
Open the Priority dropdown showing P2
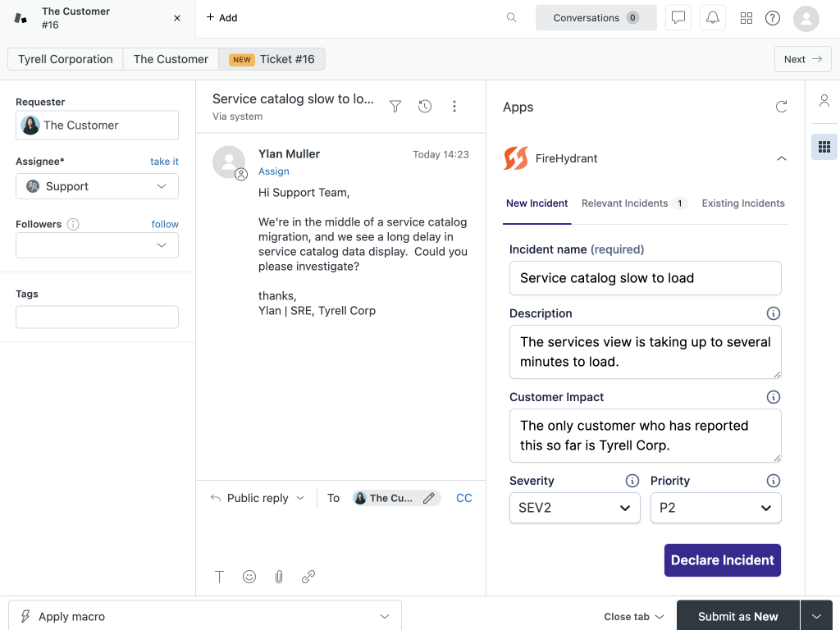click(715, 508)
